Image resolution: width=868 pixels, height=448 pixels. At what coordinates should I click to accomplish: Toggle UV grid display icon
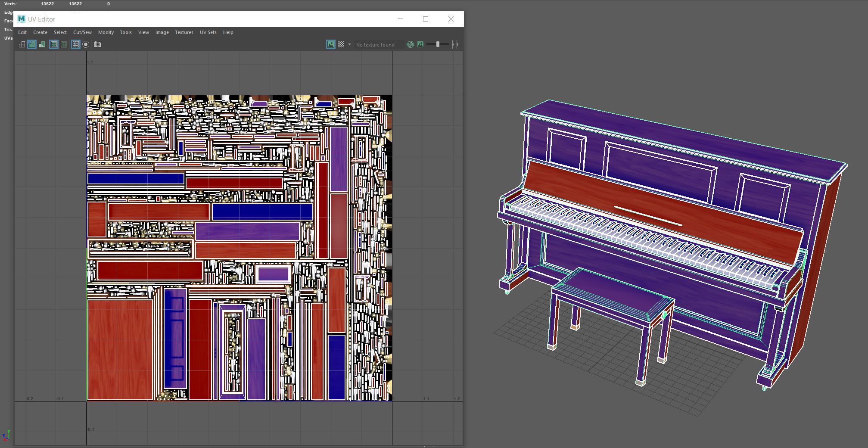click(x=76, y=44)
